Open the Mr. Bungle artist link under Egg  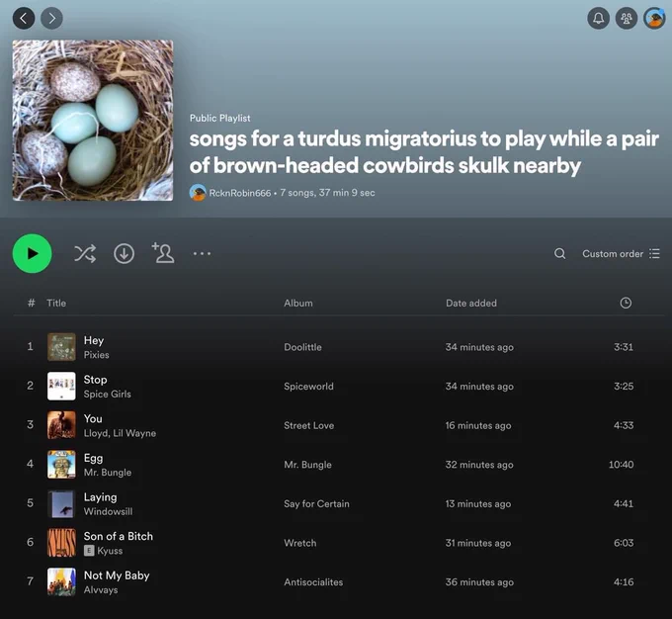click(108, 473)
